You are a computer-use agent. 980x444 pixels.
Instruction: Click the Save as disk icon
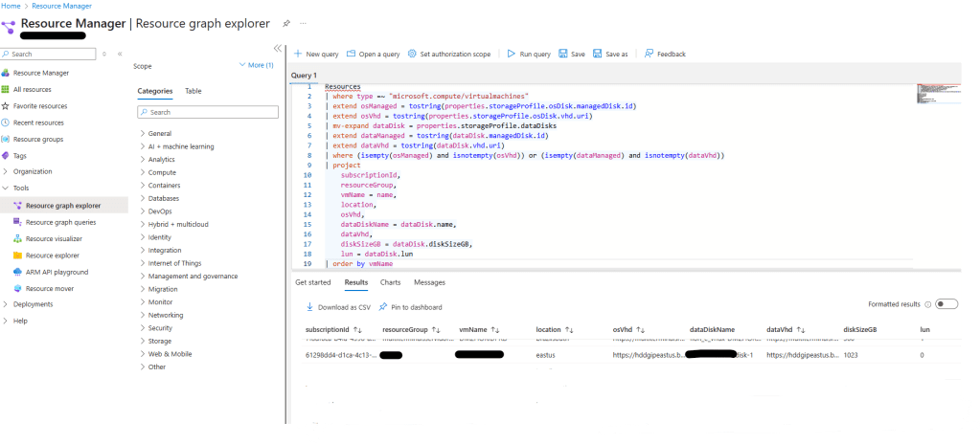[x=598, y=55]
